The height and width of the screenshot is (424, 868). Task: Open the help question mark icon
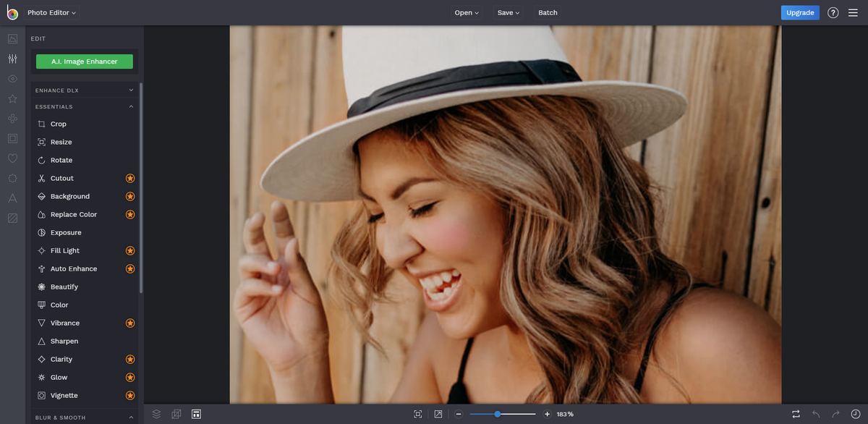833,12
